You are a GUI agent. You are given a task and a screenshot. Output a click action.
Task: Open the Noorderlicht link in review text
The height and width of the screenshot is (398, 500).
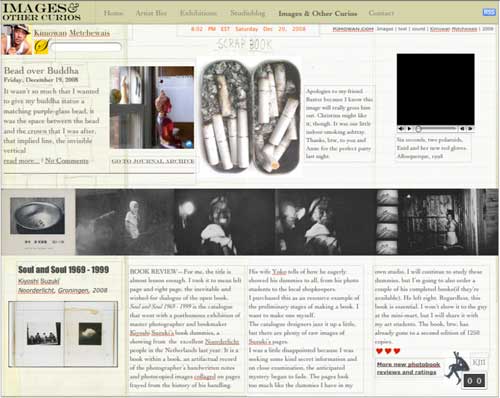point(222,342)
